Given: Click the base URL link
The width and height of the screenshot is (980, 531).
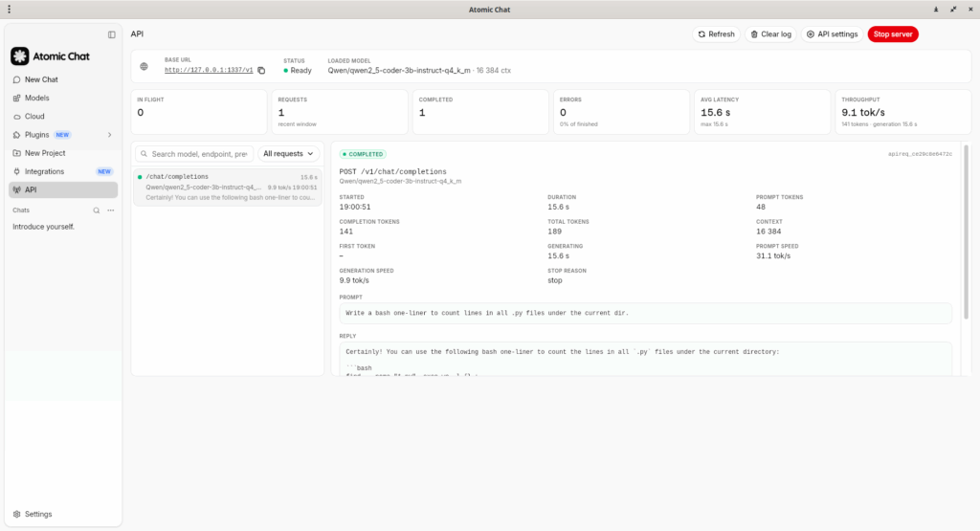Looking at the screenshot, I should 209,71.
